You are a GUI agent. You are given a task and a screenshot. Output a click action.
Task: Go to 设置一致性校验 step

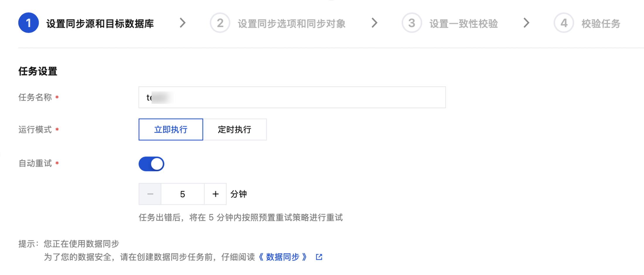tap(464, 23)
